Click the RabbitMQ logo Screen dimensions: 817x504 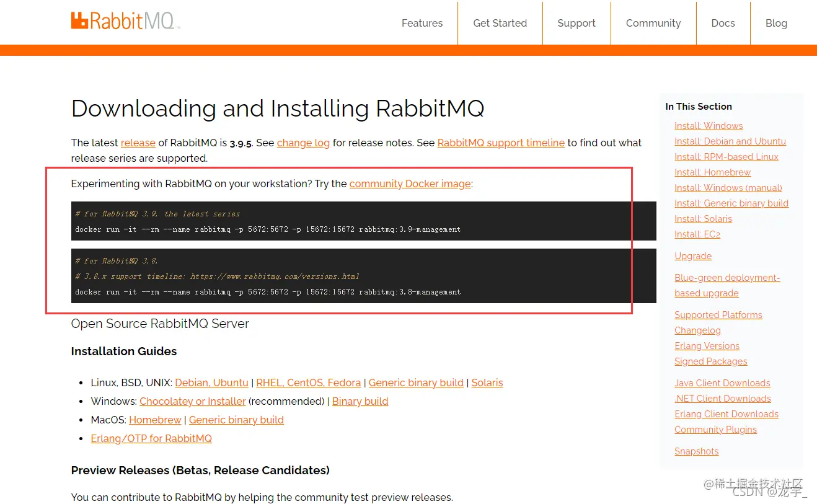tap(125, 21)
